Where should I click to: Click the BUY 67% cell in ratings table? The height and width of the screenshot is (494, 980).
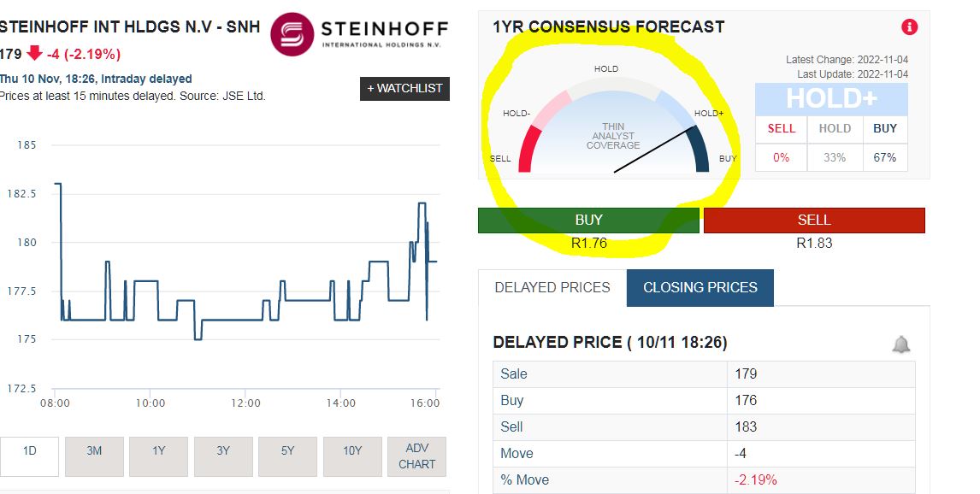pos(885,157)
